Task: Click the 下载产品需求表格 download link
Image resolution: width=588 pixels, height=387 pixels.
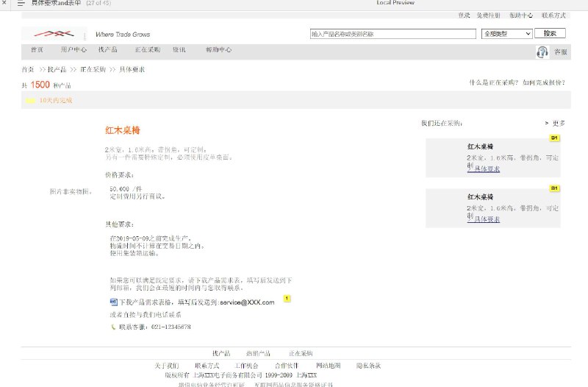Action: click(146, 302)
